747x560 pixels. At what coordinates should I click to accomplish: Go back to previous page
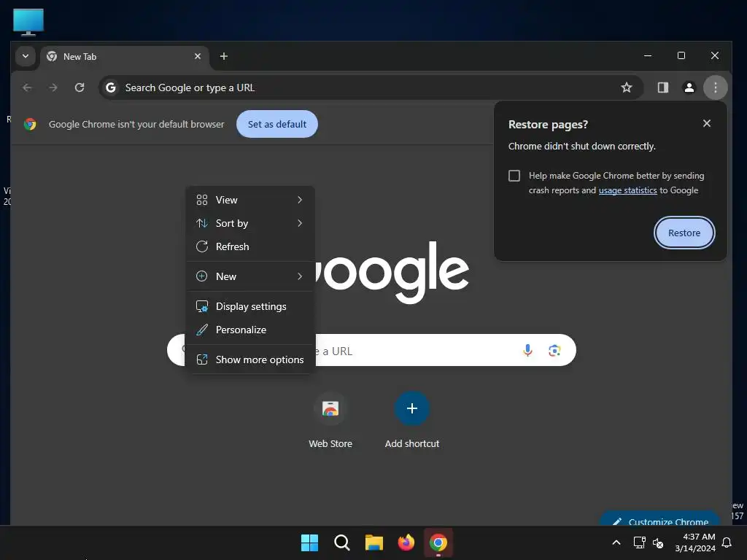(x=27, y=87)
